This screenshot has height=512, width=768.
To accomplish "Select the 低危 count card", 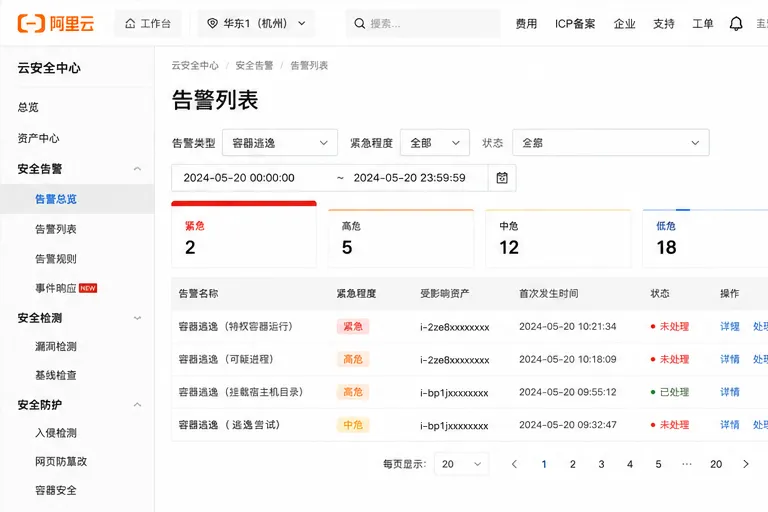I will point(705,238).
